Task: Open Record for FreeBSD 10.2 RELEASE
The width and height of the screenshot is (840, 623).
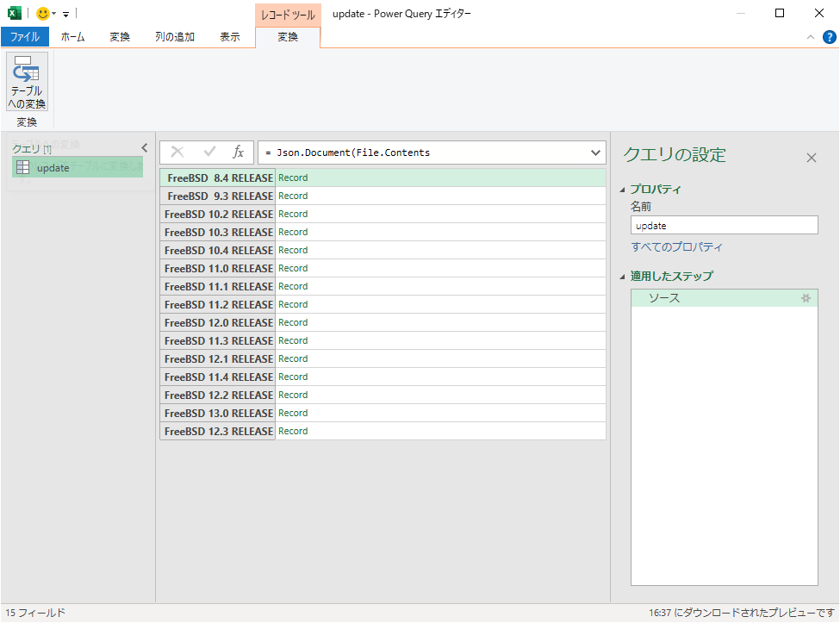Action: (293, 214)
